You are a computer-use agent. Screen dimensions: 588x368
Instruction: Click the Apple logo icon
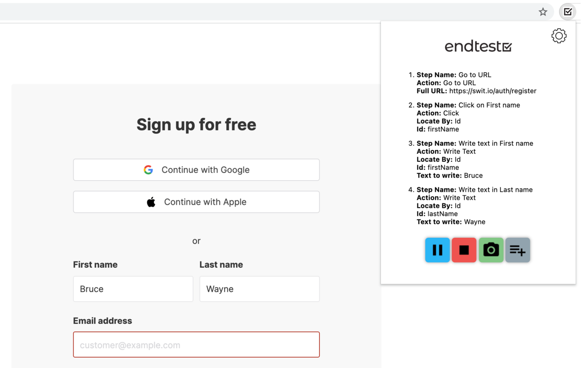[x=151, y=201]
